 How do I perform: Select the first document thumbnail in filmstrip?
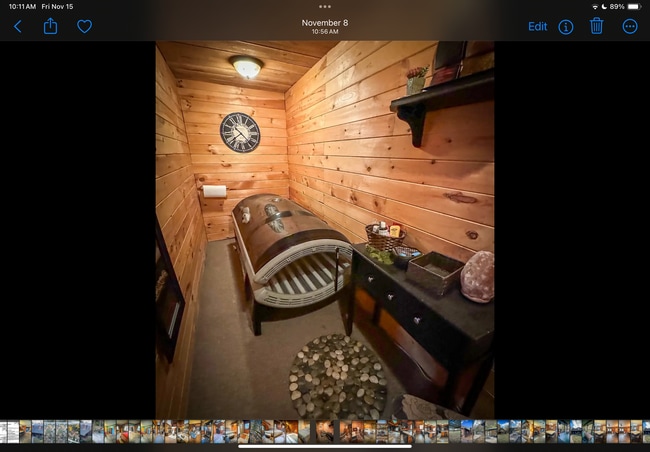pyautogui.click(x=6, y=431)
